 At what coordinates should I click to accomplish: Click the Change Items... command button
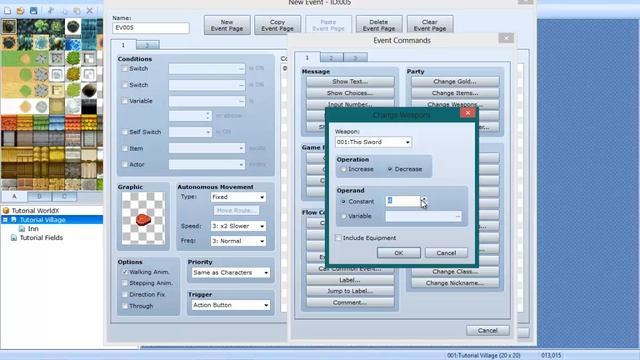[x=455, y=93]
